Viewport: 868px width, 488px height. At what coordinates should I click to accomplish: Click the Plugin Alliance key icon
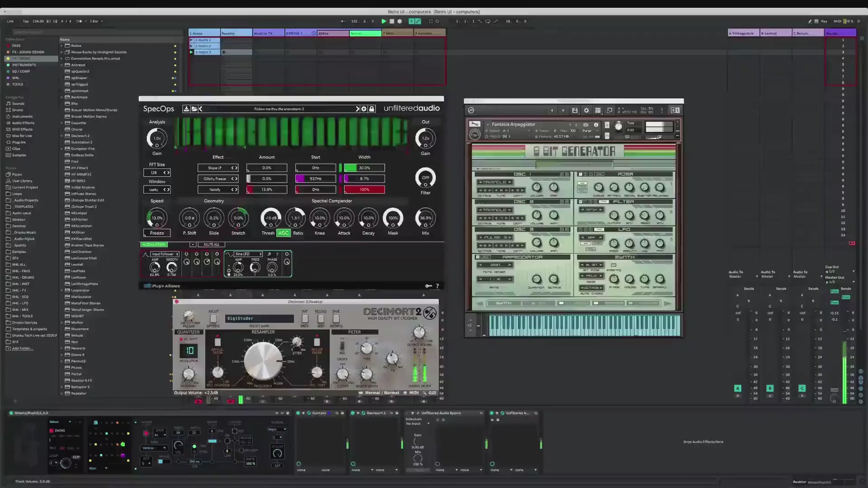coord(429,286)
